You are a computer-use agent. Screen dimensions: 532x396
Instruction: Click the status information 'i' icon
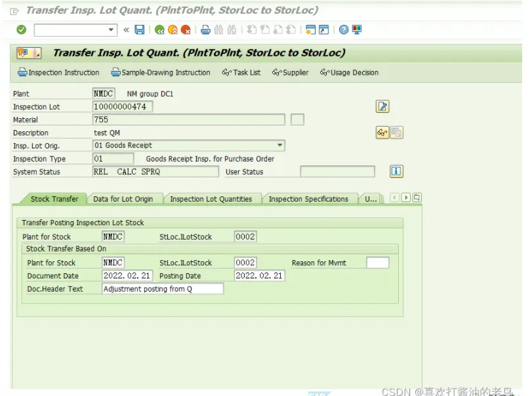pyautogui.click(x=396, y=171)
